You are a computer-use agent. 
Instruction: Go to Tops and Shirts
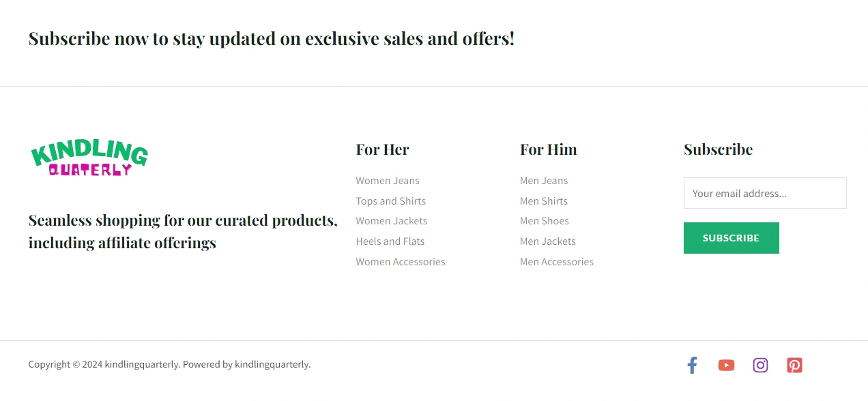(x=390, y=201)
